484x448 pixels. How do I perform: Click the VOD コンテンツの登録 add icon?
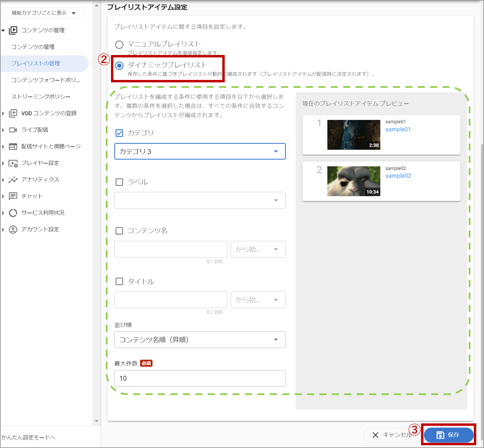tap(13, 113)
